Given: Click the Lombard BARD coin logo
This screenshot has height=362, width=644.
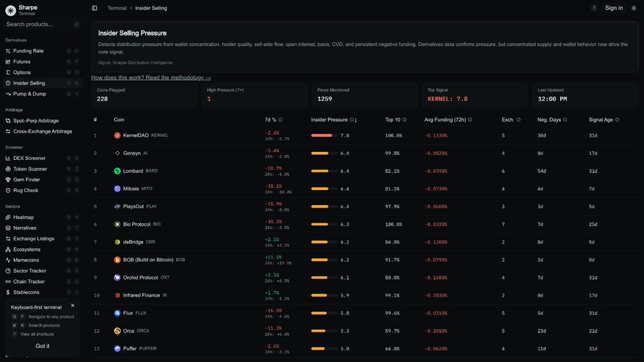Looking at the screenshot, I should [118, 171].
